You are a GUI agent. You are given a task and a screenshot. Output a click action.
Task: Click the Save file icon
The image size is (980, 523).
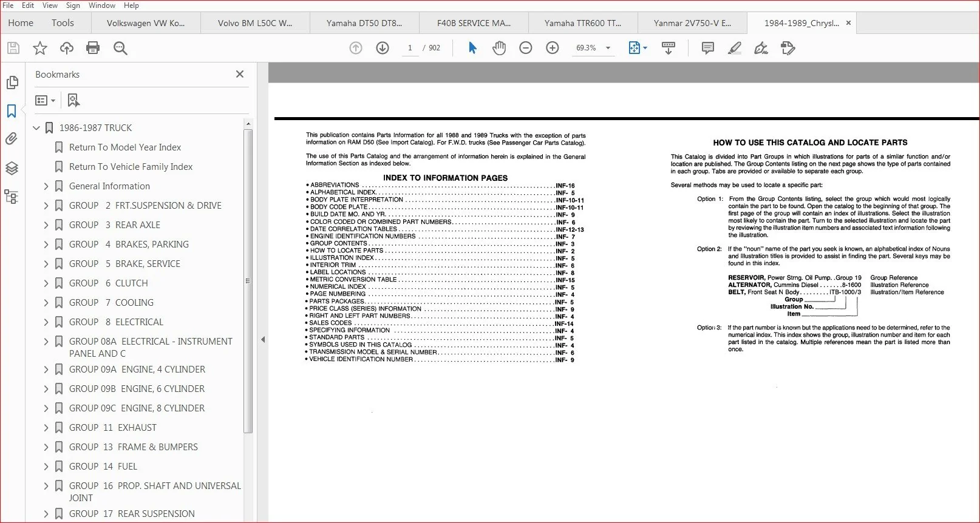point(13,48)
